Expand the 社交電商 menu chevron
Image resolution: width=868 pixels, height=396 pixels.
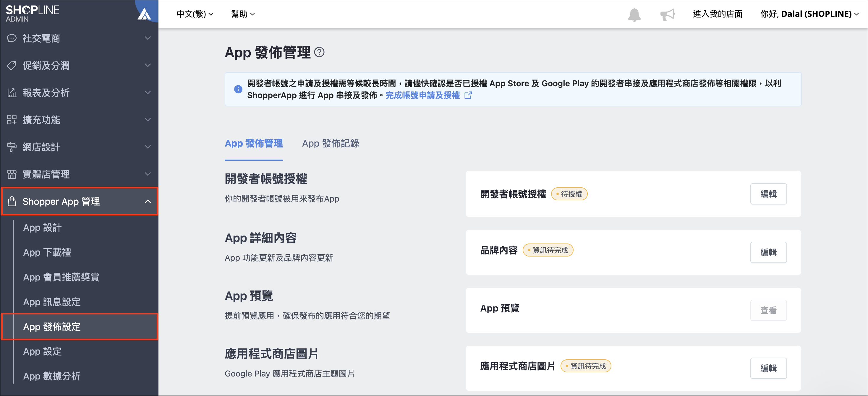pyautogui.click(x=148, y=38)
